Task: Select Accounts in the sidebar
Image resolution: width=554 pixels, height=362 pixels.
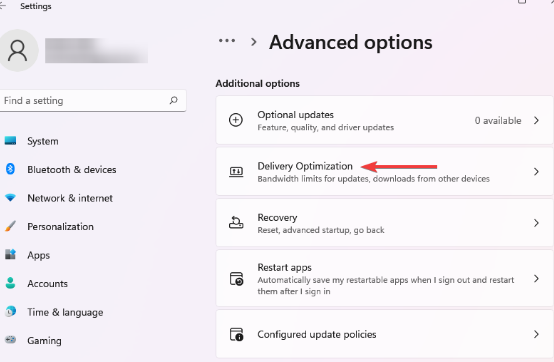Action: coord(48,284)
